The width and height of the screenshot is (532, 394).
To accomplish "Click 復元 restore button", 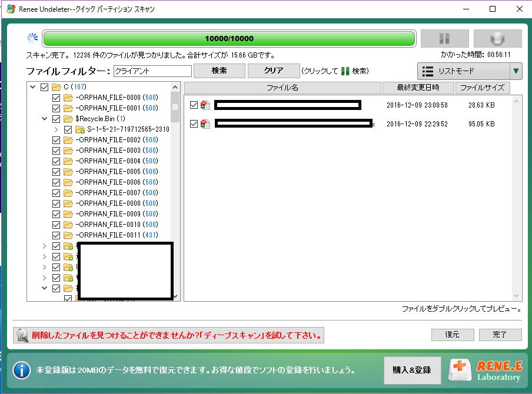I will coord(453,335).
